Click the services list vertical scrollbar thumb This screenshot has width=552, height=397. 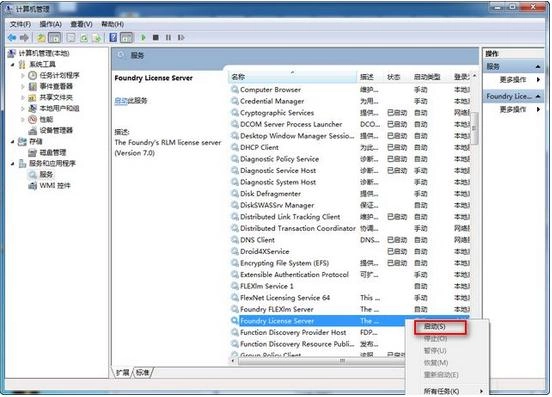tap(475, 128)
